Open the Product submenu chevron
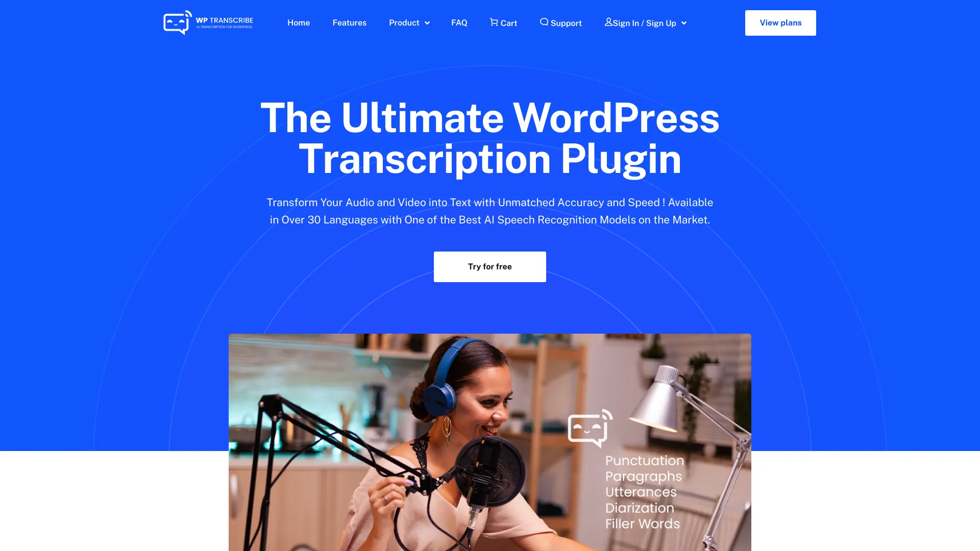 point(426,23)
